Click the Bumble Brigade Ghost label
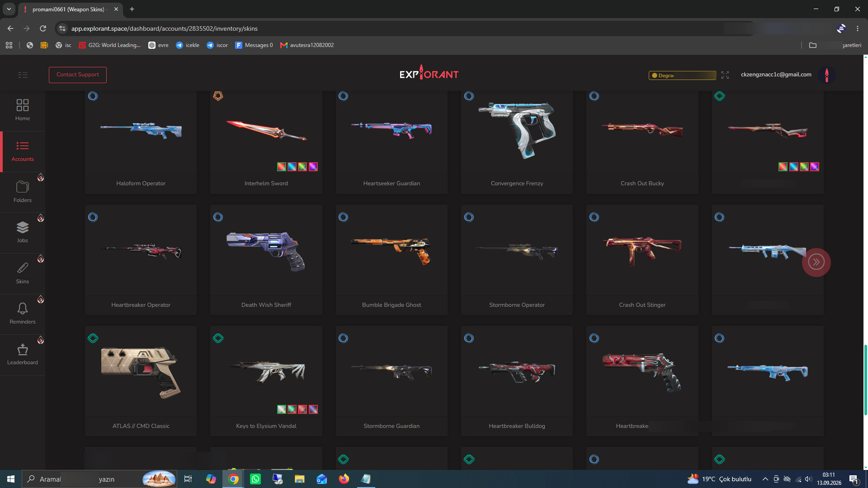 click(392, 305)
